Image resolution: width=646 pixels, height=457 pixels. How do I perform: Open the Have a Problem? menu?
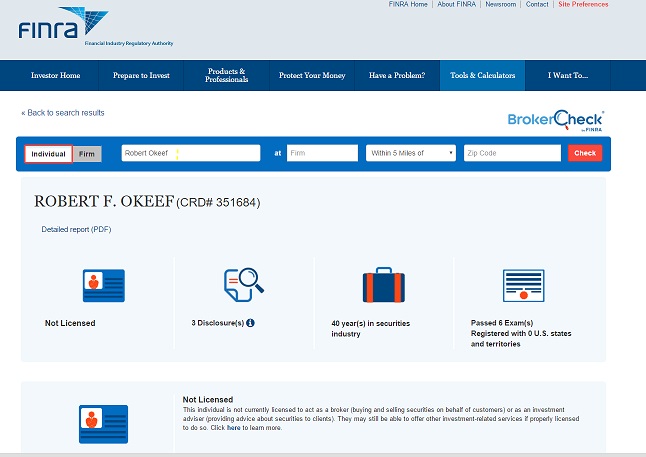[x=397, y=75]
